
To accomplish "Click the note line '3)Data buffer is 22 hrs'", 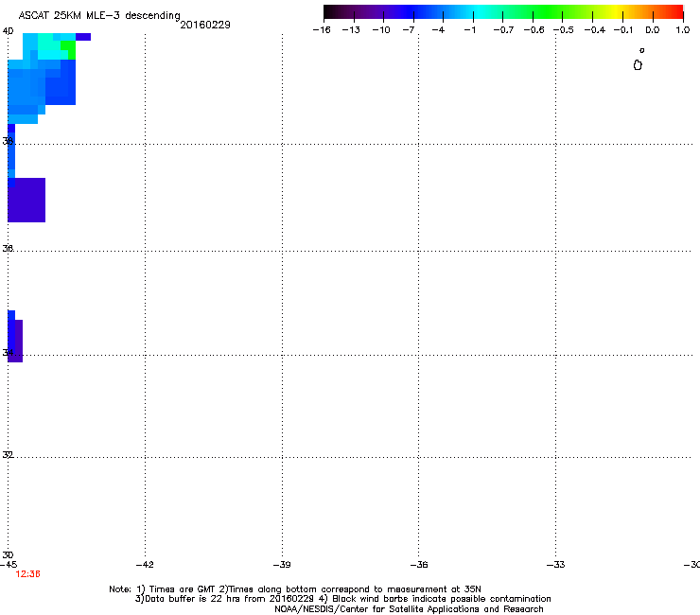I will (342, 599).
